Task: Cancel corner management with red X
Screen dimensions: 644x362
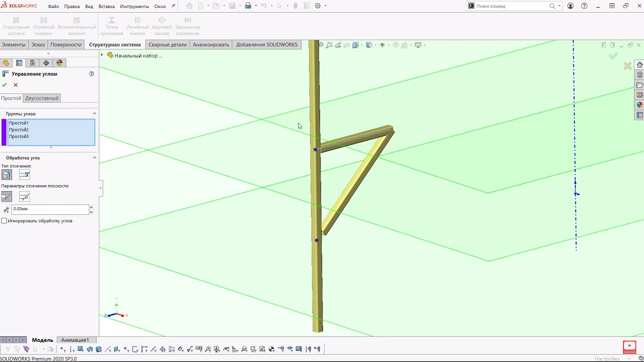Action: [x=16, y=85]
